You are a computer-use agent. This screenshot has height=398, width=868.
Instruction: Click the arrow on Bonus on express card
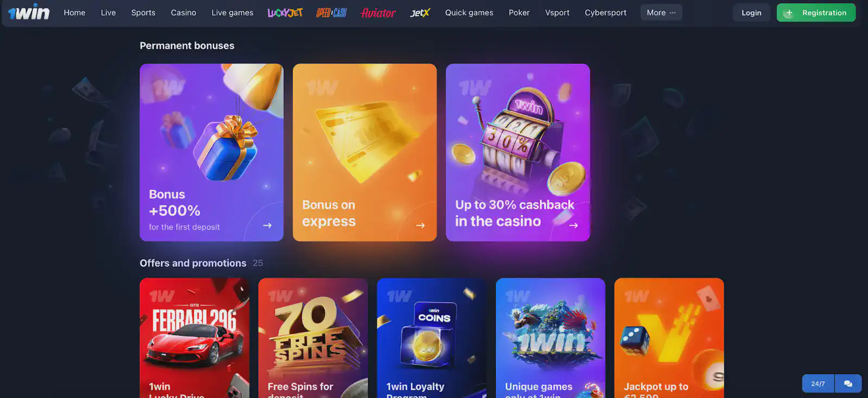pos(420,226)
